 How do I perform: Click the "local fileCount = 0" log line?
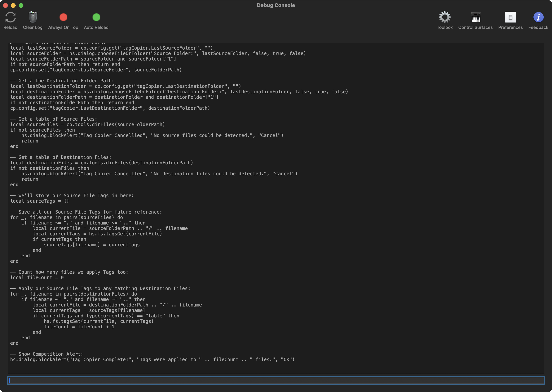37,278
